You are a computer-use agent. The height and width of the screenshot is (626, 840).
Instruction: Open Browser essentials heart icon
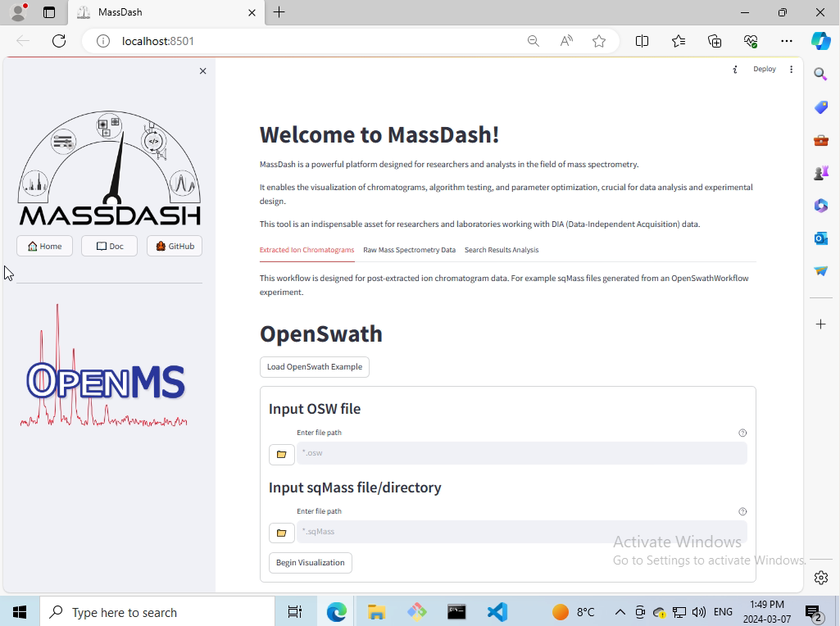pyautogui.click(x=751, y=41)
